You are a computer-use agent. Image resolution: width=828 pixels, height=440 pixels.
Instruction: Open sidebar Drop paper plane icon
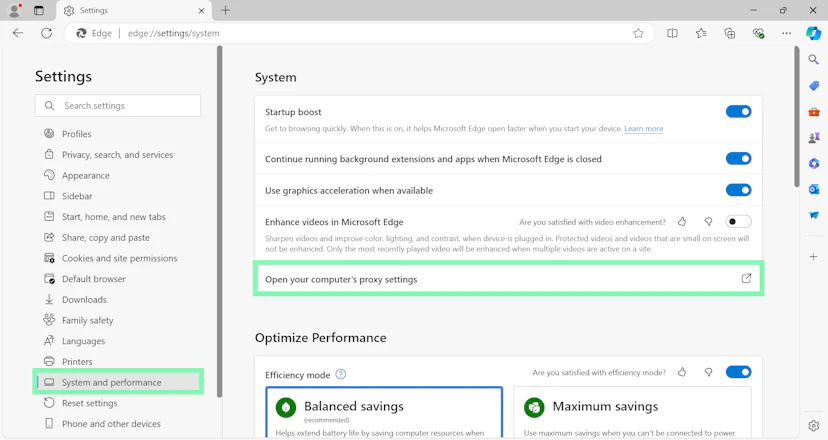click(x=814, y=215)
